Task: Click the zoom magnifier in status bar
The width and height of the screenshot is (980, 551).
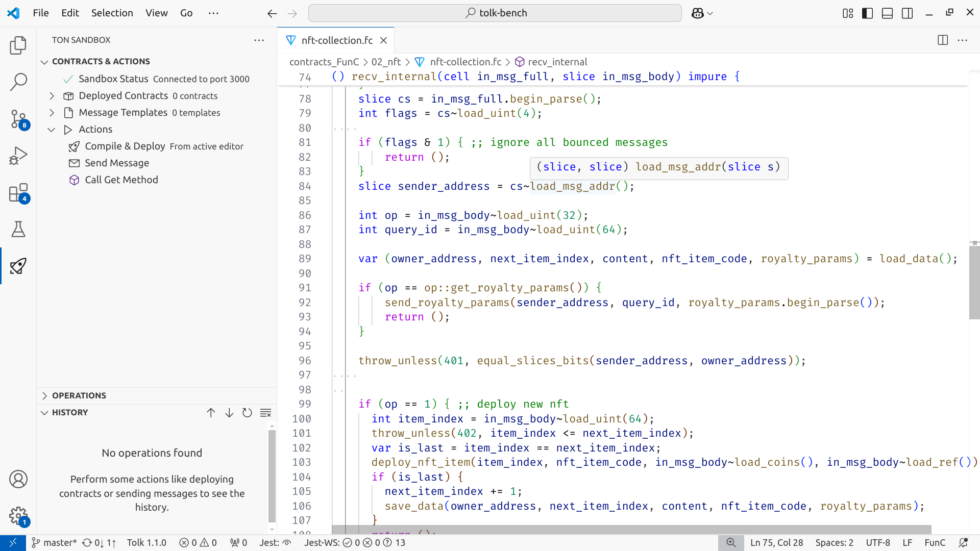Action: pos(731,543)
